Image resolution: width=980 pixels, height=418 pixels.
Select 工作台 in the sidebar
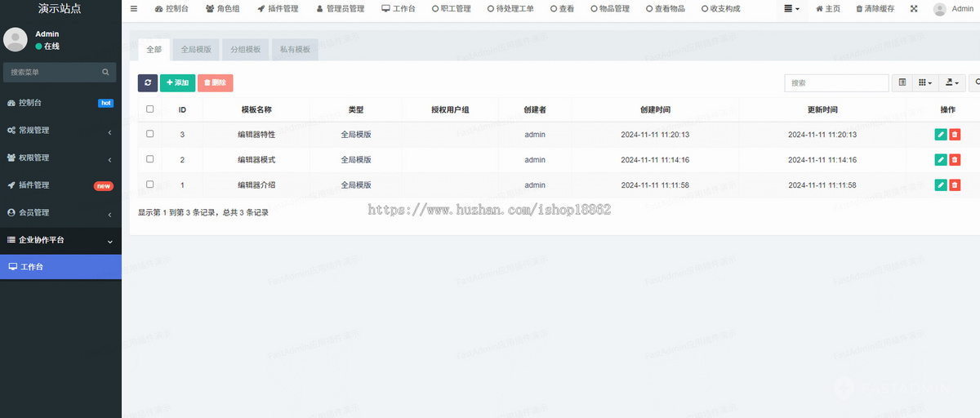pyautogui.click(x=60, y=267)
